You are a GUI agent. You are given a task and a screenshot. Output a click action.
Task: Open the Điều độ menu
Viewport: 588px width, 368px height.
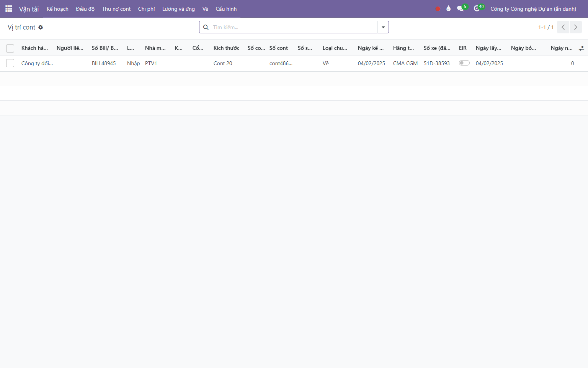(x=85, y=9)
